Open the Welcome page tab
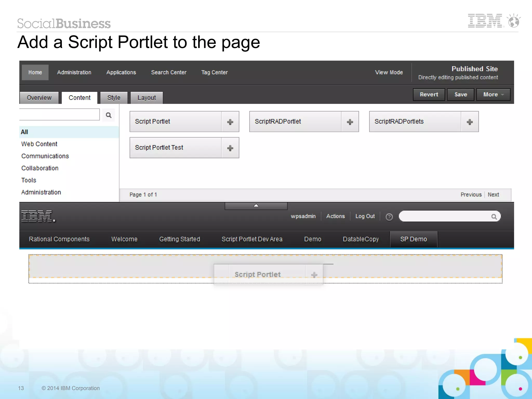 pyautogui.click(x=124, y=239)
